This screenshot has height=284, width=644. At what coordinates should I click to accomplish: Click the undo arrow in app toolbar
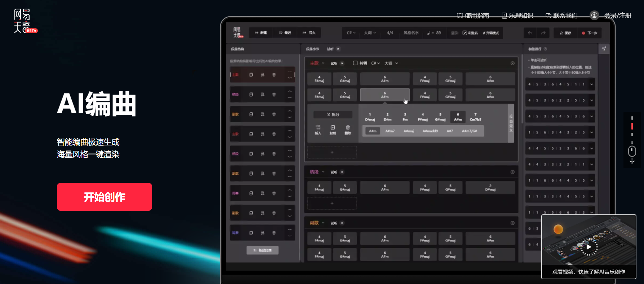click(x=530, y=33)
